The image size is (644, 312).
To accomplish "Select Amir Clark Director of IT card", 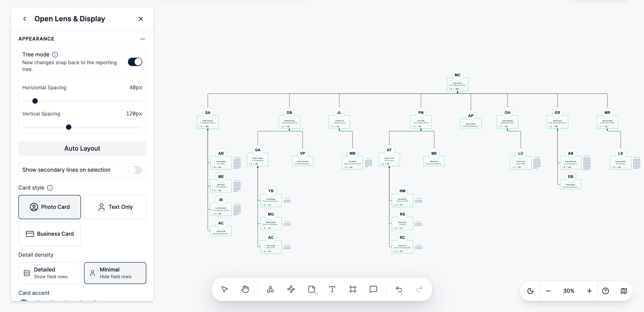I will (271, 247).
